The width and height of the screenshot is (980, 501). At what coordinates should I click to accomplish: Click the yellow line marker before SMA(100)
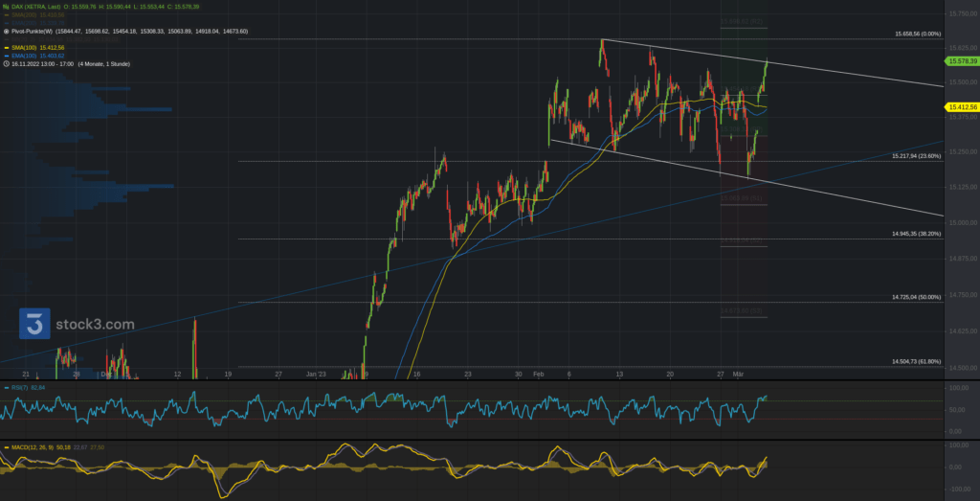[x=7, y=48]
